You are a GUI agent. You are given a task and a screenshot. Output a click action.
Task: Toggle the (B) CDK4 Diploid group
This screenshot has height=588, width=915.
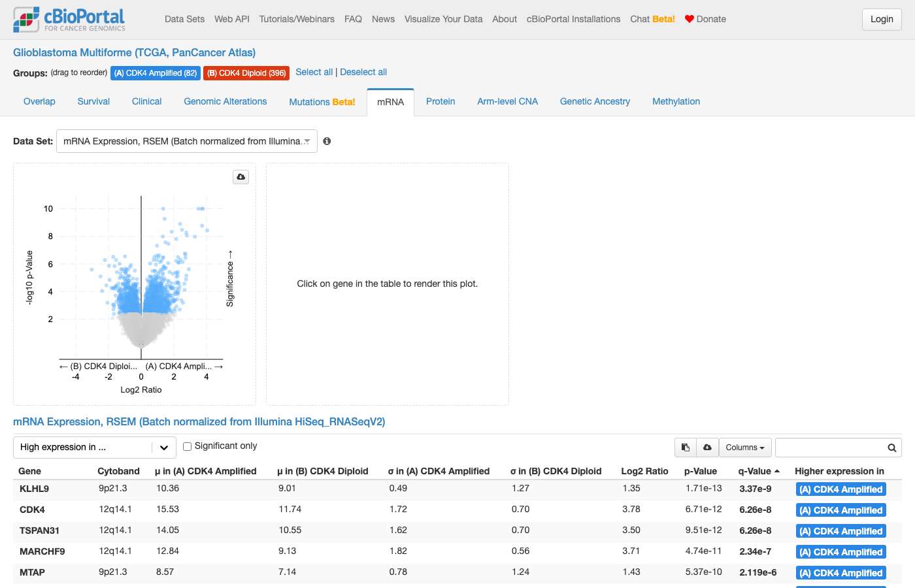246,73
